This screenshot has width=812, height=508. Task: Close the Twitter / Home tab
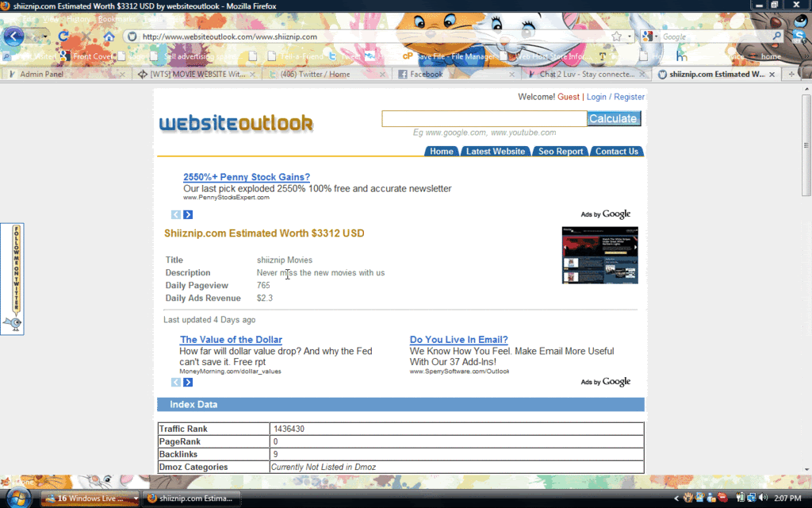click(x=382, y=75)
